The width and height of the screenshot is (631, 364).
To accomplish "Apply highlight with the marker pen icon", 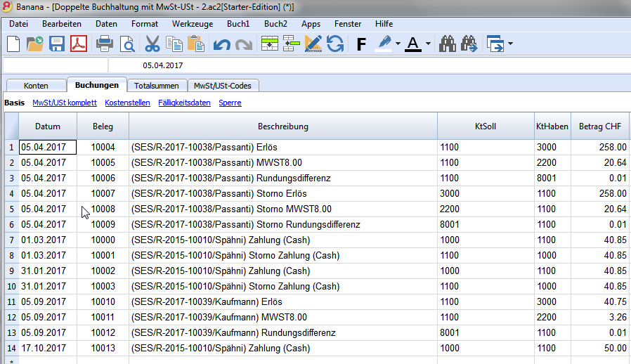I will click(384, 44).
